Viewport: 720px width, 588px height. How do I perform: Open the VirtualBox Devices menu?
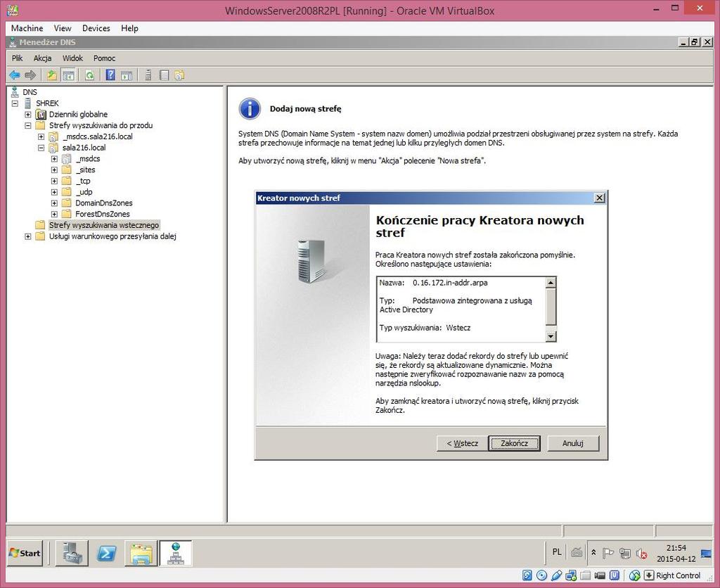(x=96, y=28)
